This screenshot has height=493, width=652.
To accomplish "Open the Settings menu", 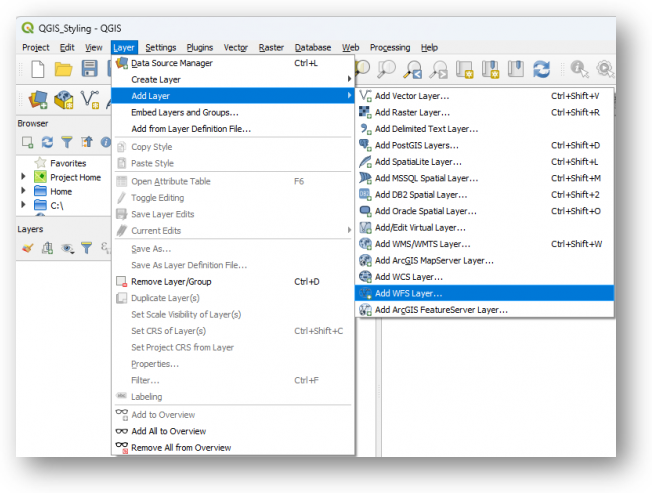I will (x=161, y=47).
